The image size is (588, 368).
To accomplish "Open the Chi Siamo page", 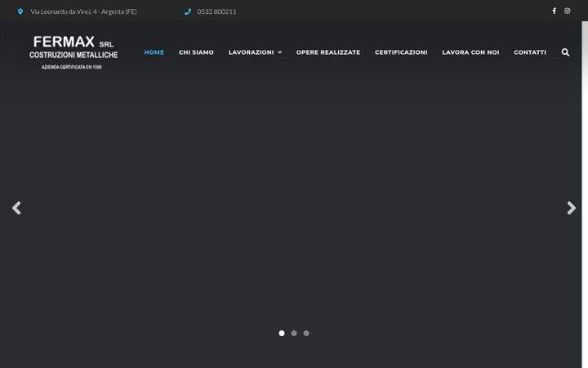I will [x=196, y=52].
